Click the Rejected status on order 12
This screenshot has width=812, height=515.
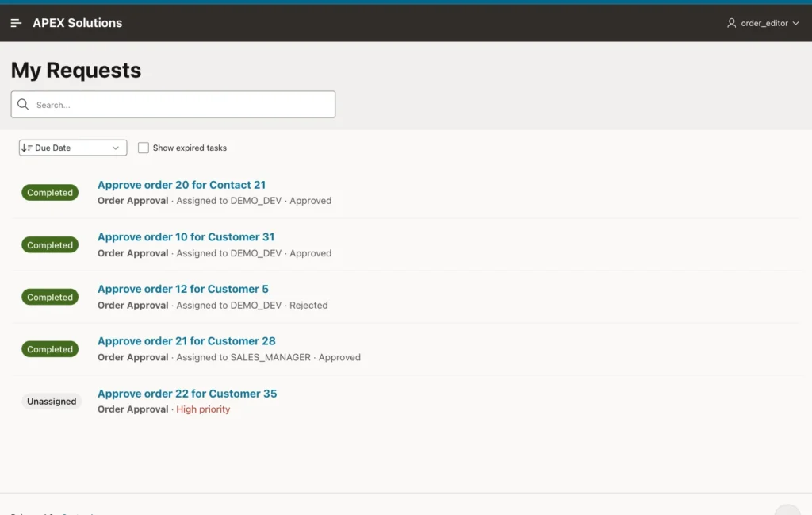(x=308, y=306)
